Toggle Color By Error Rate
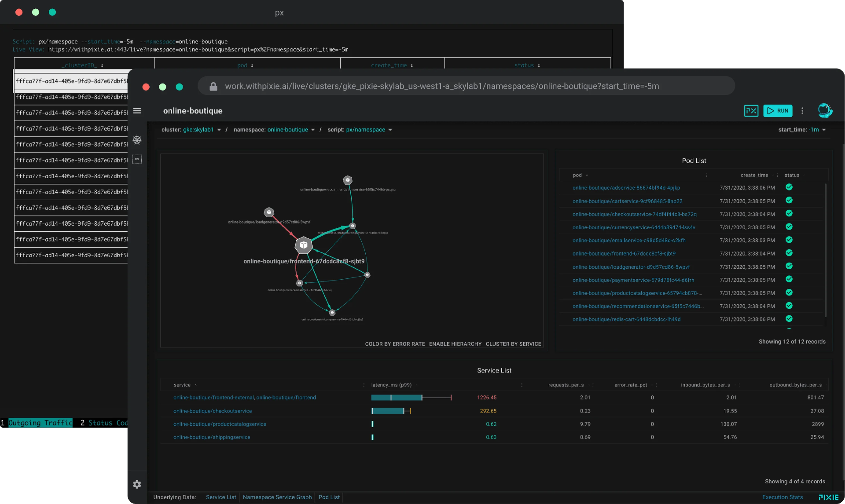845x504 pixels. tap(395, 344)
